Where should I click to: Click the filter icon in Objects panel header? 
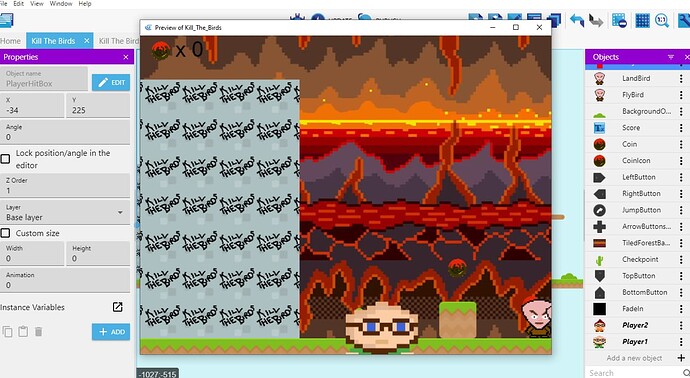click(671, 57)
